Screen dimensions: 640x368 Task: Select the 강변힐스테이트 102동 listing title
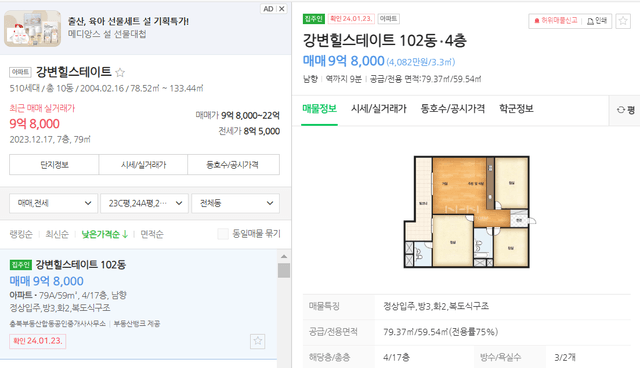(80, 265)
